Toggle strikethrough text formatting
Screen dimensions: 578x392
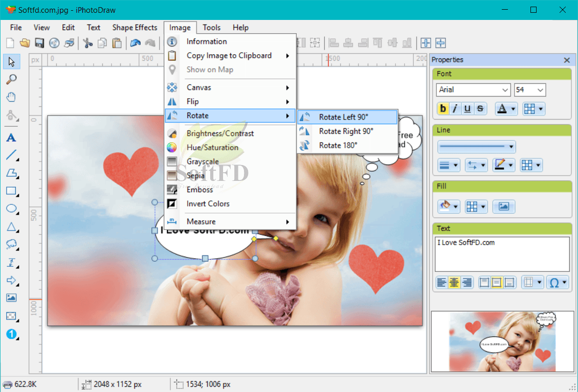tap(480, 109)
